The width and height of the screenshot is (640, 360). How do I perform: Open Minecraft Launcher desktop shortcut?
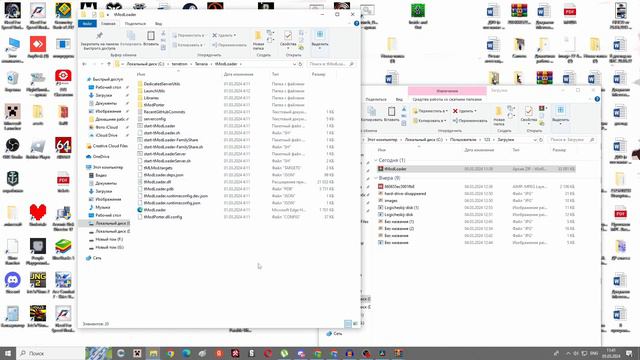(13, 116)
